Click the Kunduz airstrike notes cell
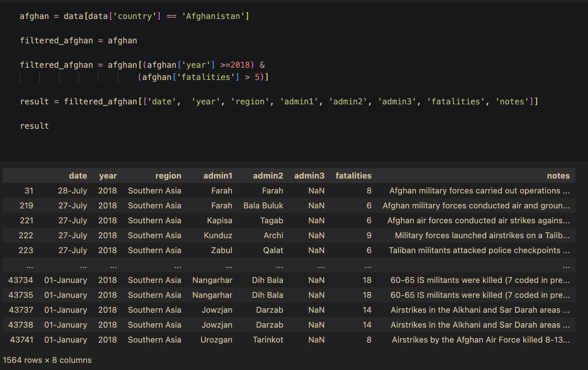 (482, 235)
